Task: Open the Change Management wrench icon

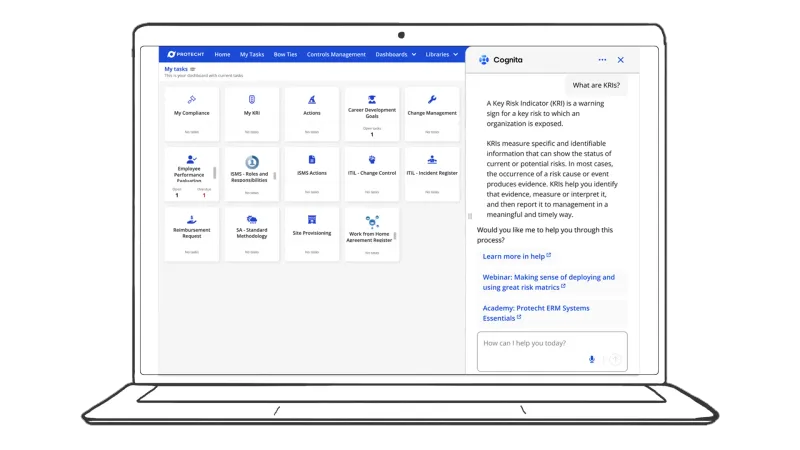Action: point(432,99)
